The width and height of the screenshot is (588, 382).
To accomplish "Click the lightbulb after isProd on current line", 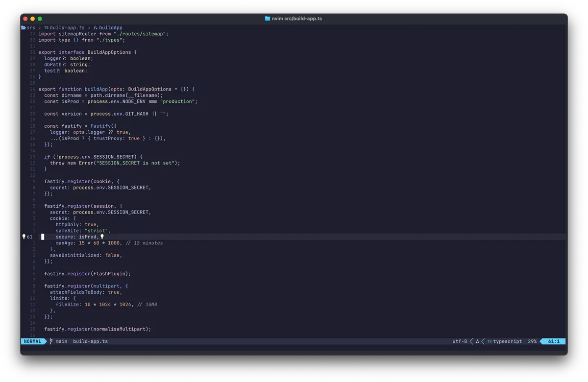I will pos(102,237).
